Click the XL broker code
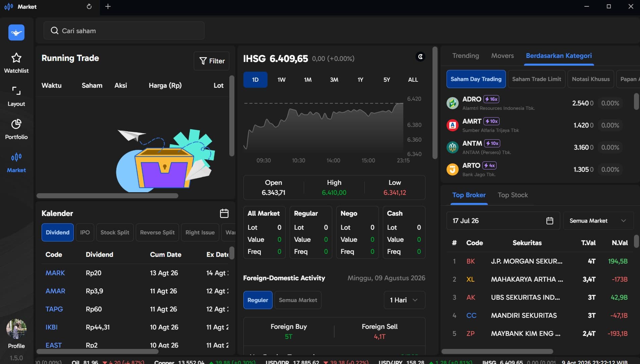 (470, 279)
